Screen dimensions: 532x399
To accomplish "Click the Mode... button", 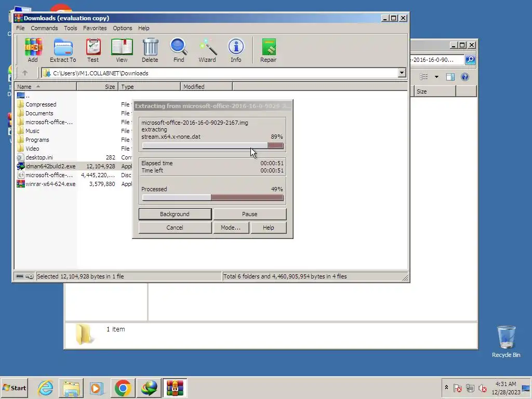I will pos(231,228).
